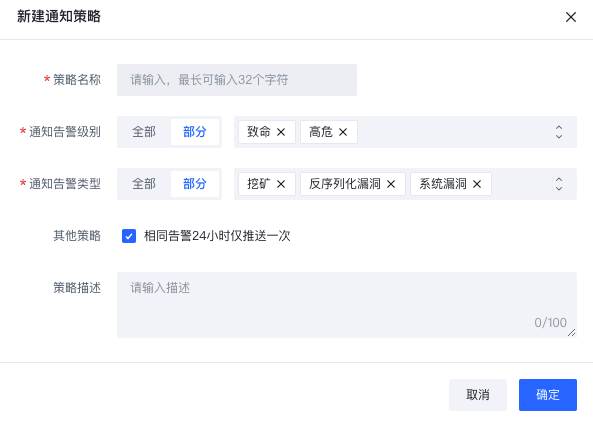
Task: Expand the alert level dropdown arrows
Action: pos(559,132)
